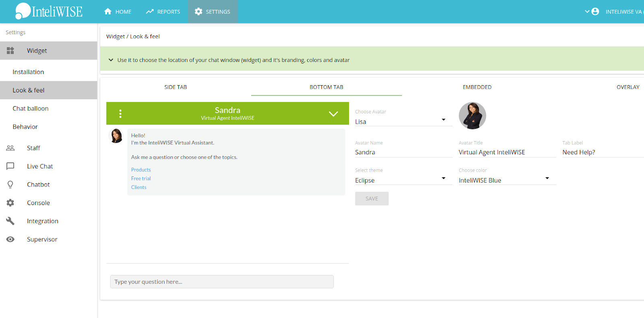Switch to the Side Tab layout
Viewport: 644px width, 318px height.
point(175,87)
